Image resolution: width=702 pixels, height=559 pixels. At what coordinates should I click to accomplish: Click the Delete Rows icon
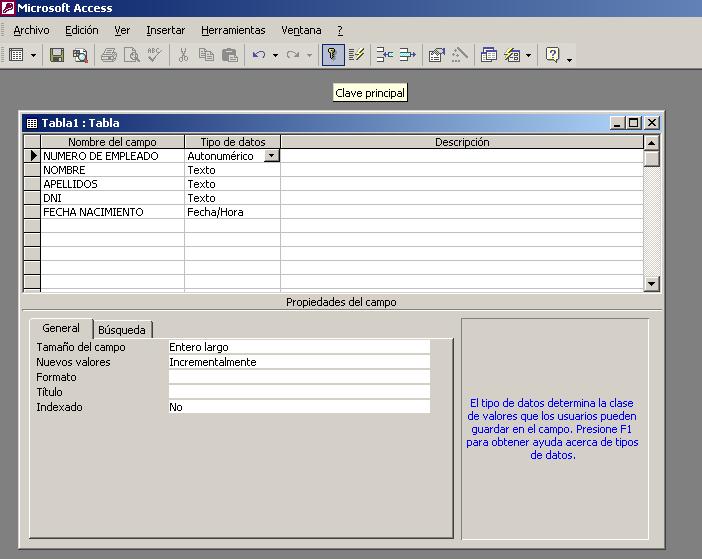click(407, 55)
